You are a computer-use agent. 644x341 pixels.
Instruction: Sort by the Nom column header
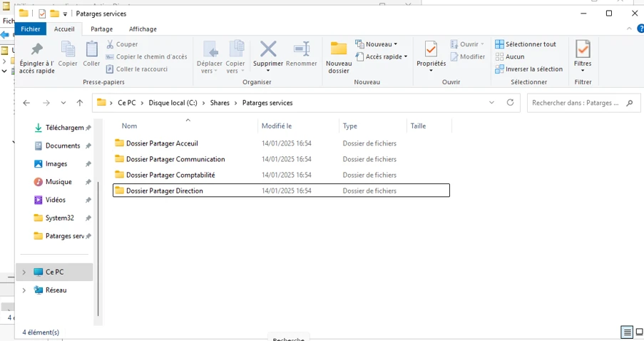129,126
